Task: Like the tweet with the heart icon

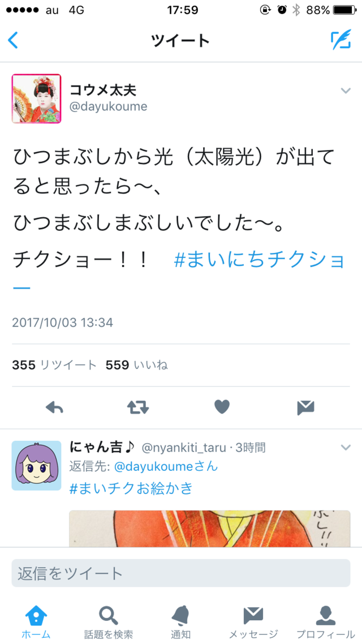Action: (222, 407)
